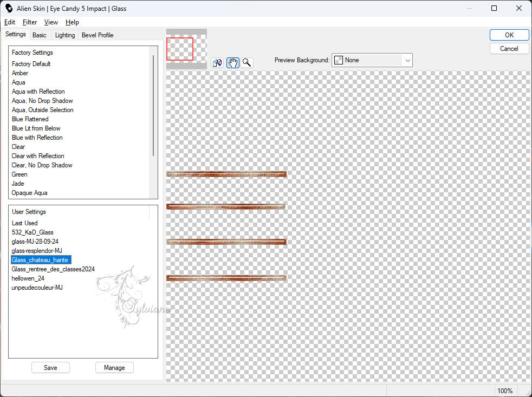Select Glass_chateau_hante user setting
The height and width of the screenshot is (397, 532).
(x=41, y=259)
